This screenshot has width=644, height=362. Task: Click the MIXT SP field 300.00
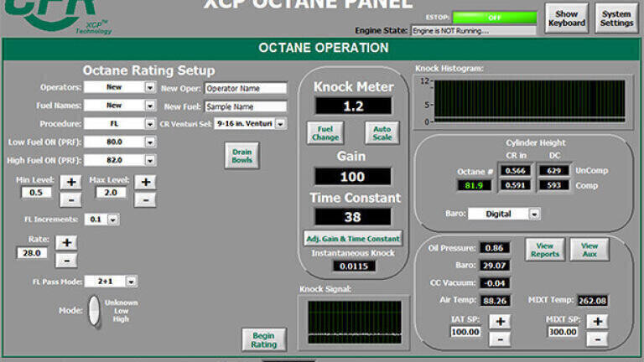click(563, 332)
